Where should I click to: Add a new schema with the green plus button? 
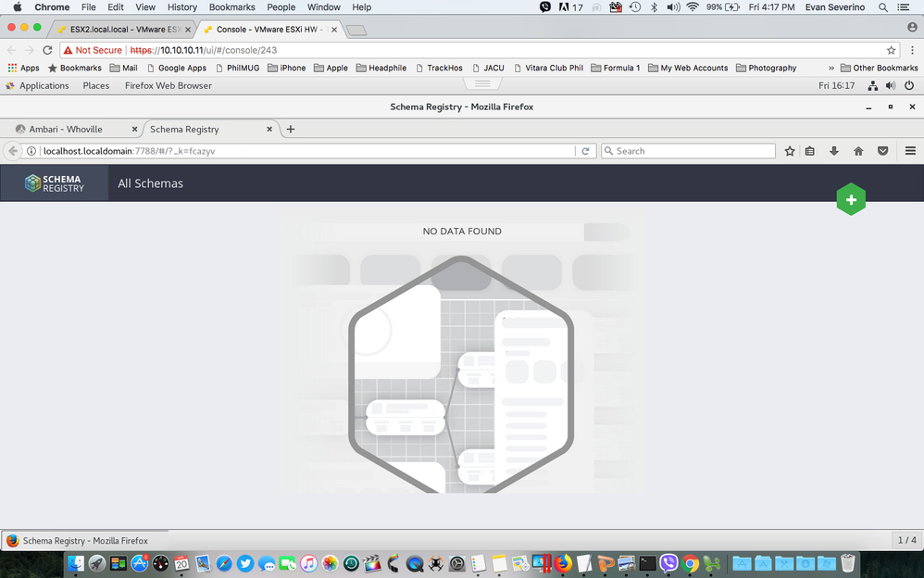[x=851, y=199]
